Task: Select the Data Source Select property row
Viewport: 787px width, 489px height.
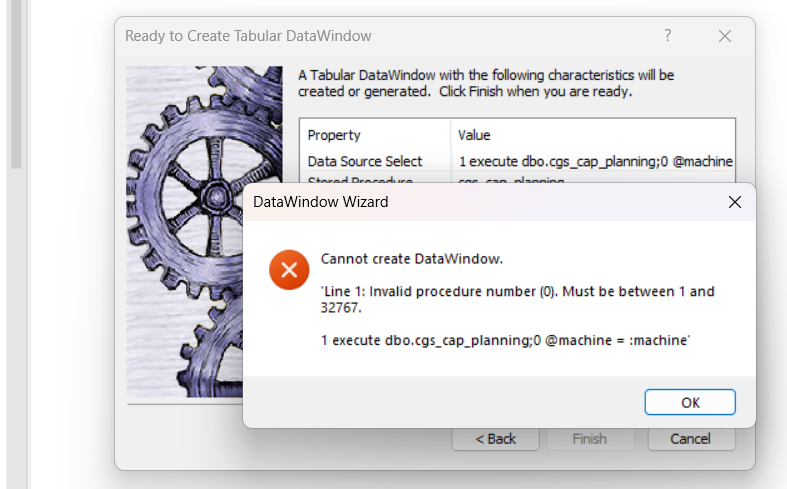Action: click(x=517, y=161)
